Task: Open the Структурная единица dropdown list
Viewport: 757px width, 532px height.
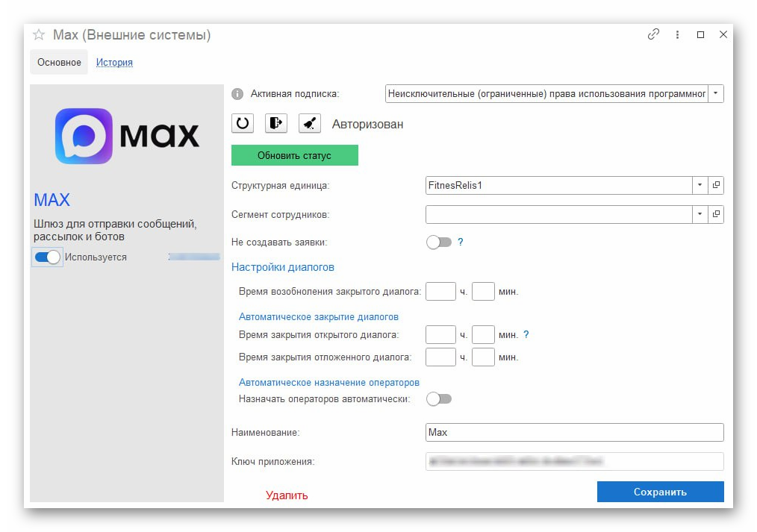Action: click(x=700, y=185)
